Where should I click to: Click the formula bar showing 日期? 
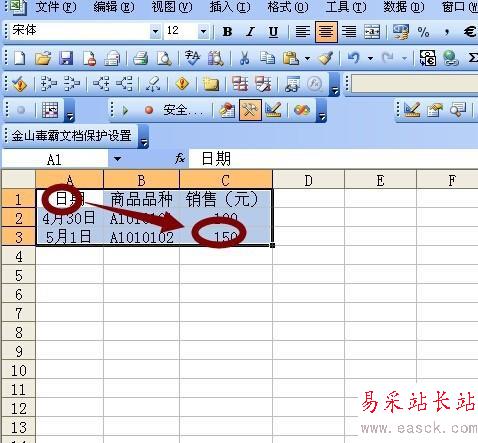point(333,159)
